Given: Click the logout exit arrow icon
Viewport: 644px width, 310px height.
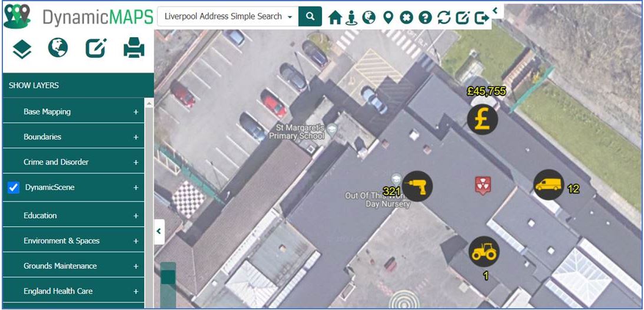Looking at the screenshot, I should [x=482, y=18].
